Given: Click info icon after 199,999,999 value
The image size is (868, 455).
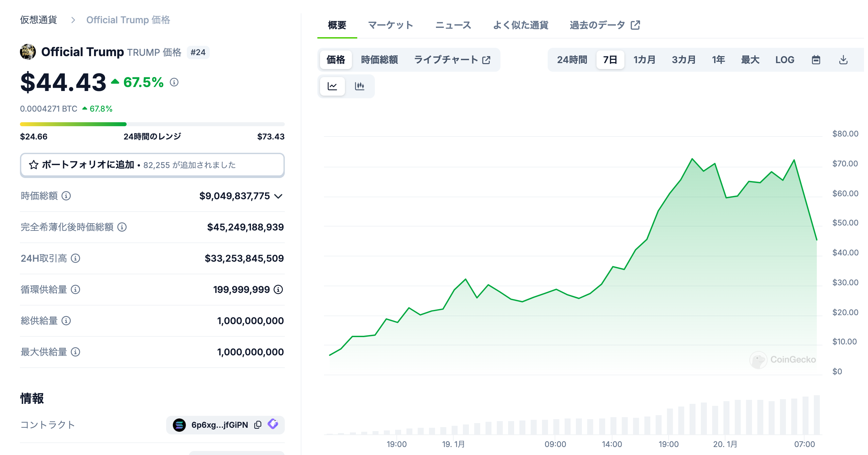Looking at the screenshot, I should click(278, 289).
